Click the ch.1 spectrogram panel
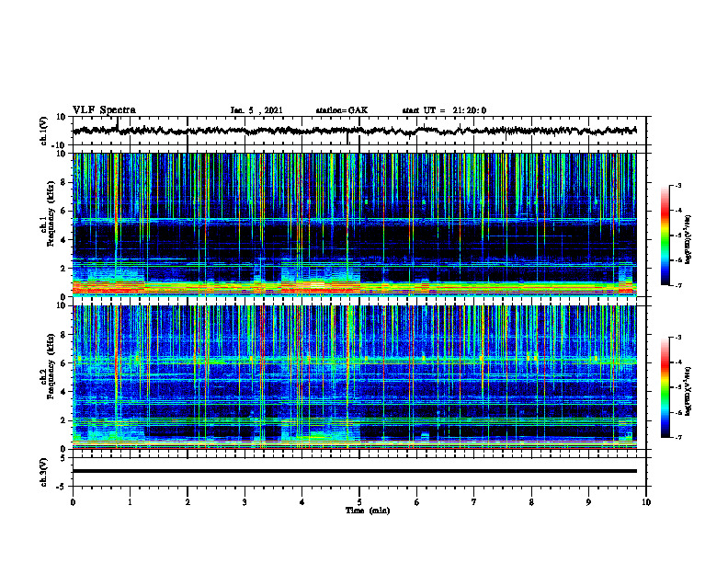This screenshot has width=728, height=563. pyautogui.click(x=355, y=224)
